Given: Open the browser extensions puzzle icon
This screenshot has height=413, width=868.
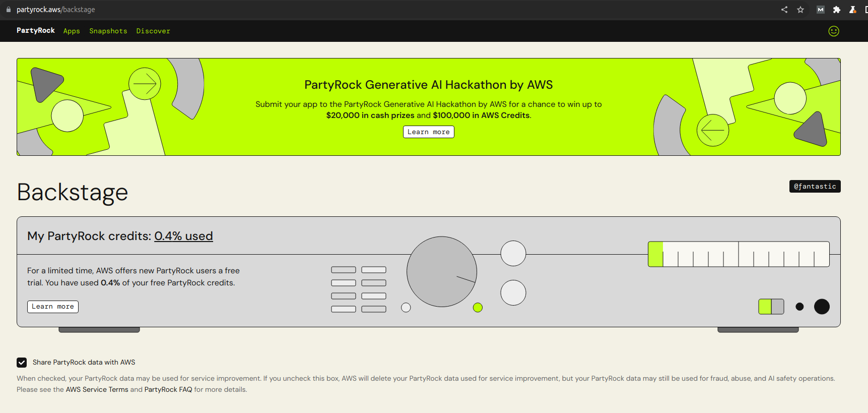Looking at the screenshot, I should tap(837, 10).
